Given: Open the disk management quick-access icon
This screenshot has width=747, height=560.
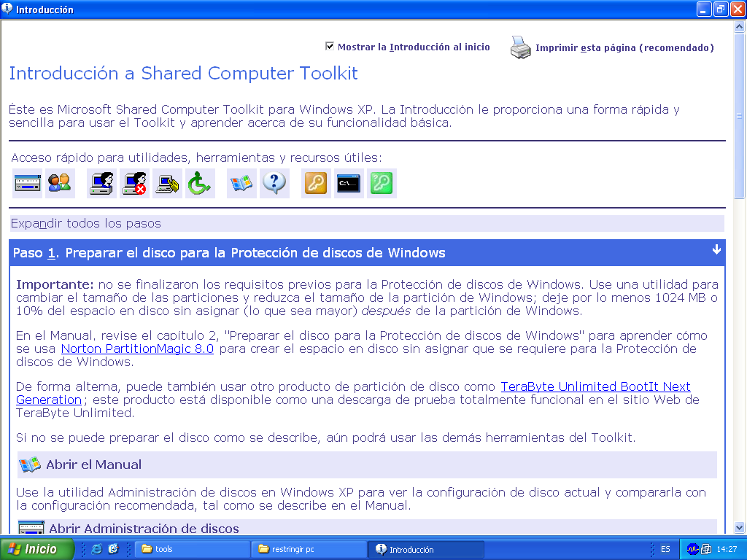Looking at the screenshot, I should (27, 183).
